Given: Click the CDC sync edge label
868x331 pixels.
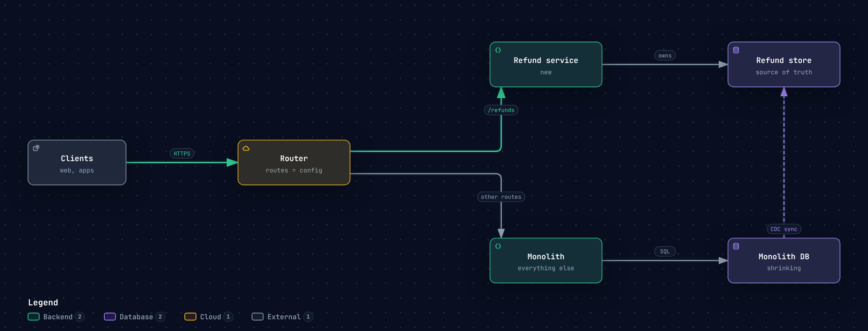Looking at the screenshot, I should 784,229.
